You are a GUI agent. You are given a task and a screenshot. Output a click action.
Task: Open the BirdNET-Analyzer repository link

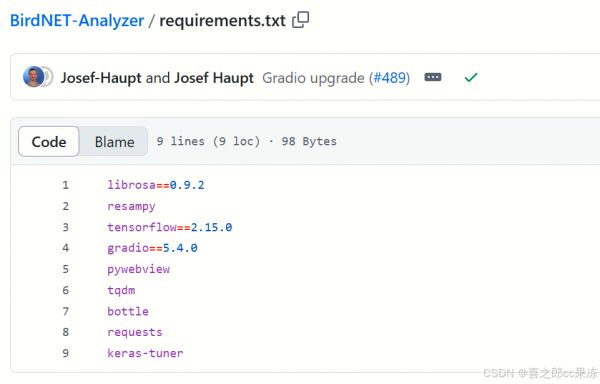[77, 20]
